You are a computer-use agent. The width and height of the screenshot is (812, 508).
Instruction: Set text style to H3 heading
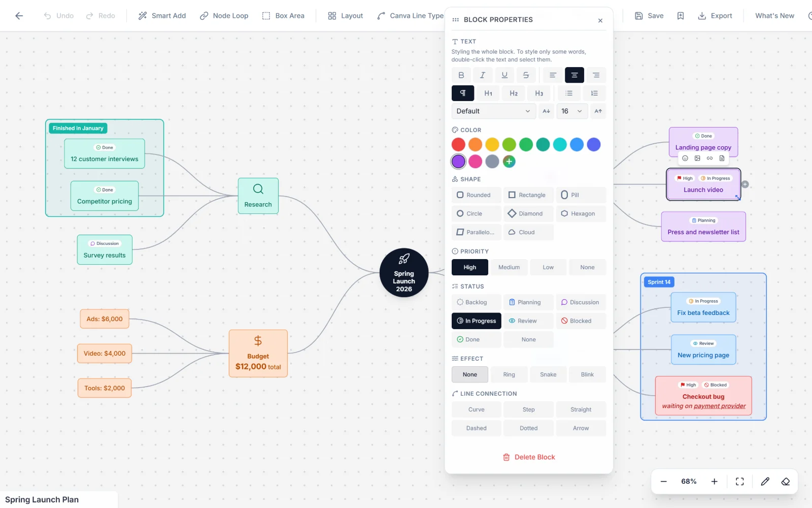tap(539, 93)
